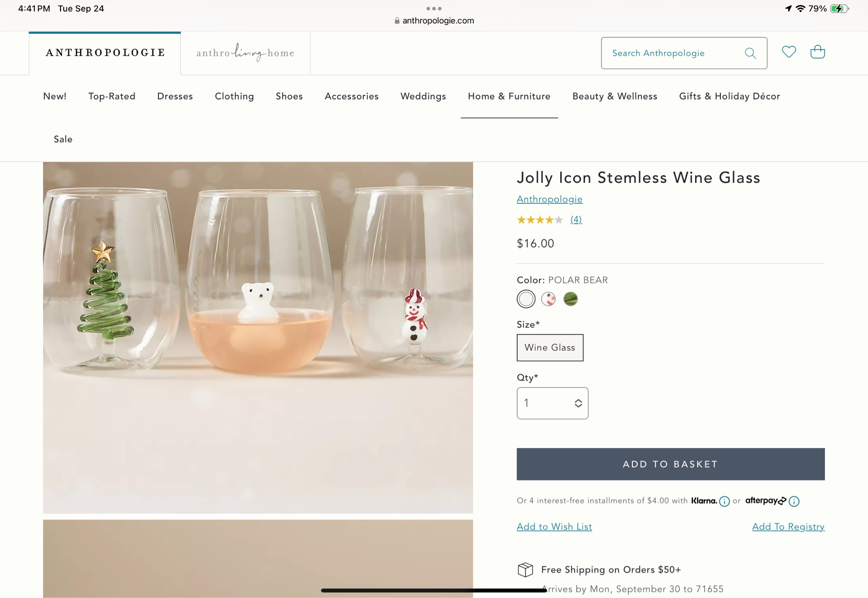The image size is (868, 598).
Task: Click the Afterpay info icon
Action: click(794, 501)
